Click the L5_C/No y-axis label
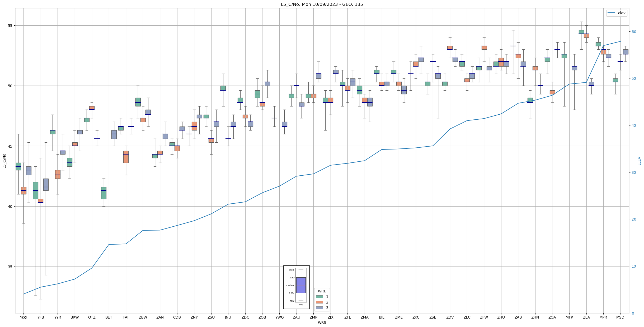 click(4, 161)
